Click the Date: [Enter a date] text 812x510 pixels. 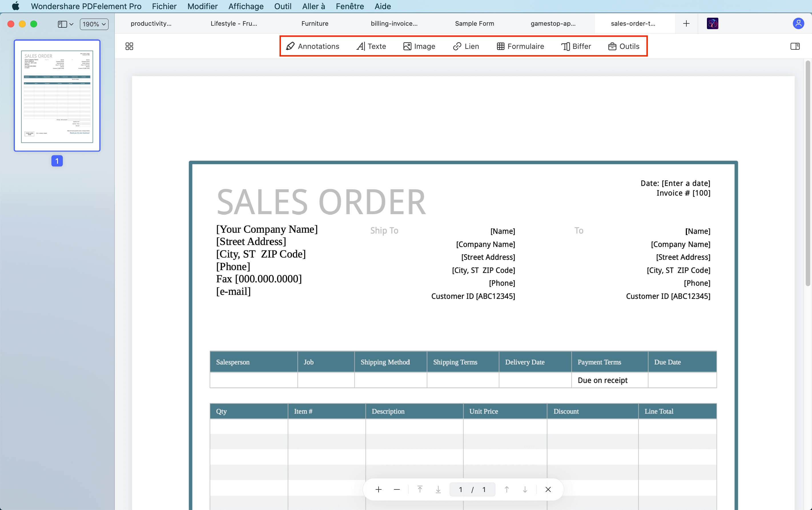coord(675,183)
